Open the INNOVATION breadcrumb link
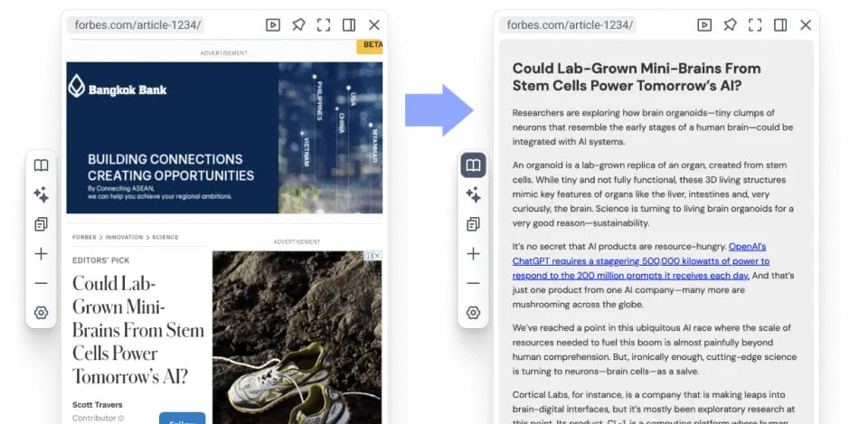This screenshot has width=868, height=424. pyautogui.click(x=124, y=237)
